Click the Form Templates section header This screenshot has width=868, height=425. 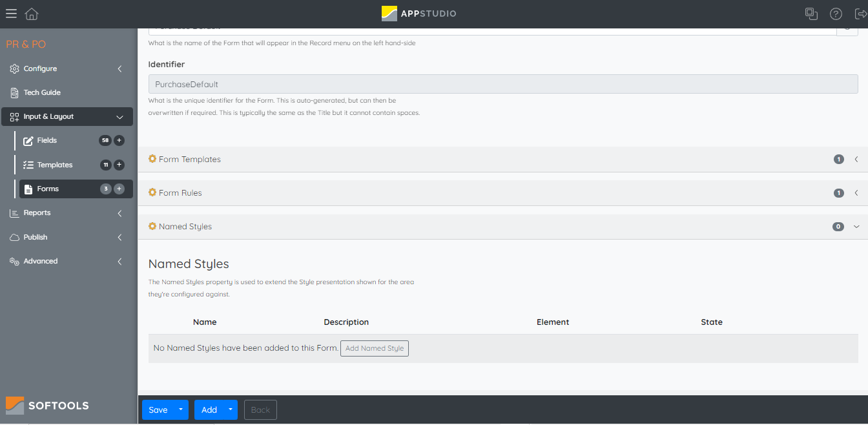pos(503,160)
